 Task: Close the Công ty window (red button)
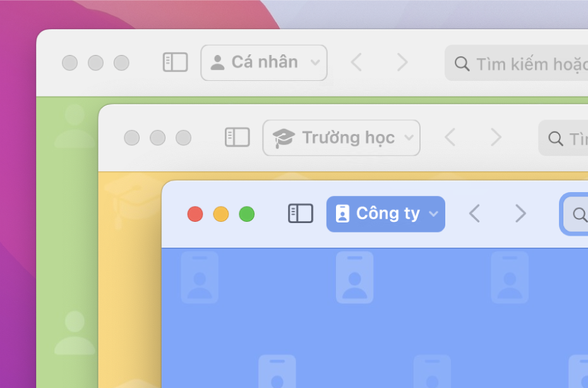(195, 214)
